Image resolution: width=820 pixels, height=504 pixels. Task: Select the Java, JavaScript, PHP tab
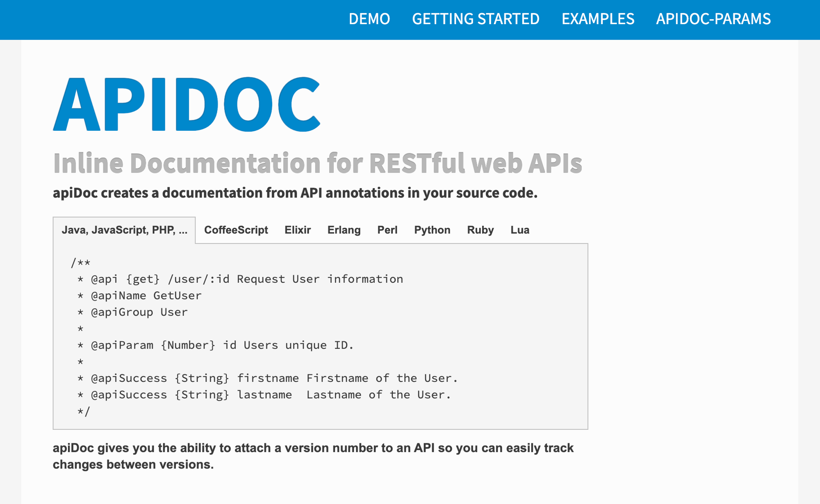click(x=124, y=230)
